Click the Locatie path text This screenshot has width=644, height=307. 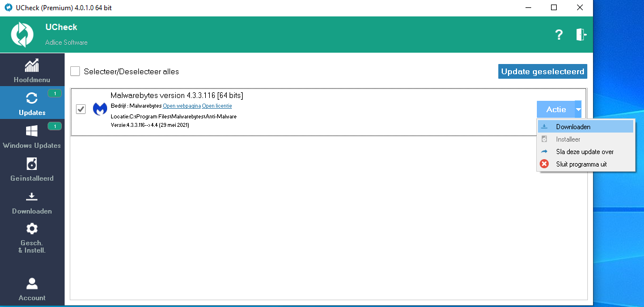pos(173,117)
